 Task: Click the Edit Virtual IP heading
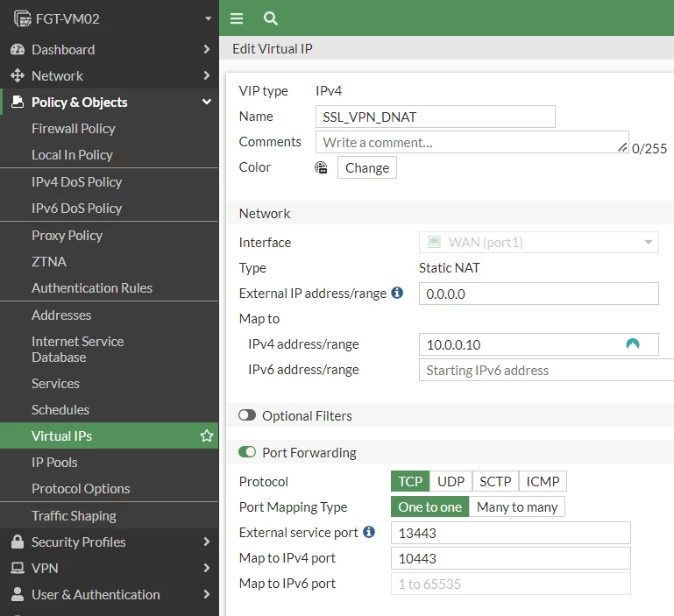coord(272,48)
